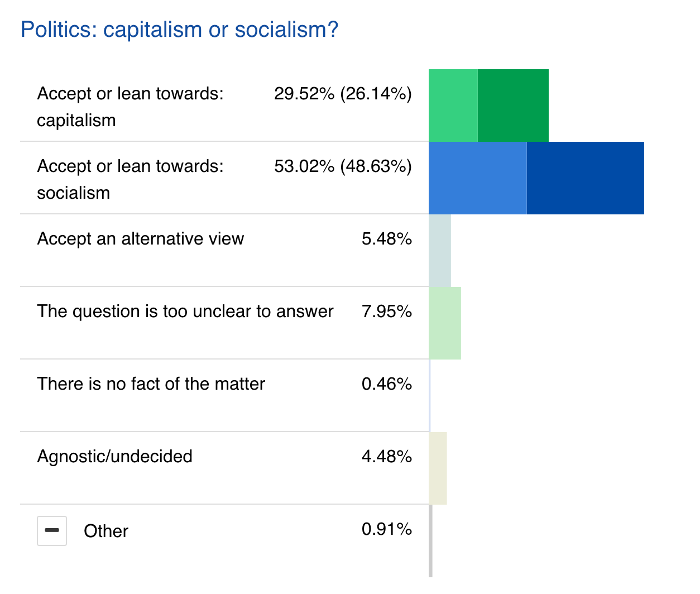Image resolution: width=700 pixels, height=594 pixels.
Task: Click the beige Agnostic/undecided bar
Action: [x=438, y=468]
